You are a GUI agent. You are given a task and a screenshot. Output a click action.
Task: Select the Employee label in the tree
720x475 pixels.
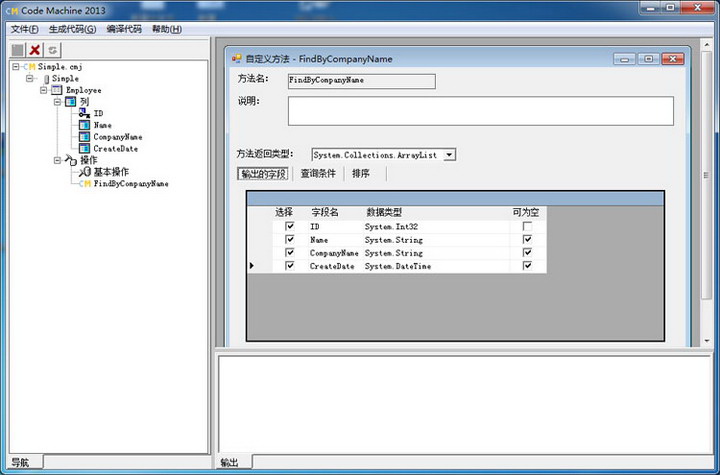click(84, 90)
